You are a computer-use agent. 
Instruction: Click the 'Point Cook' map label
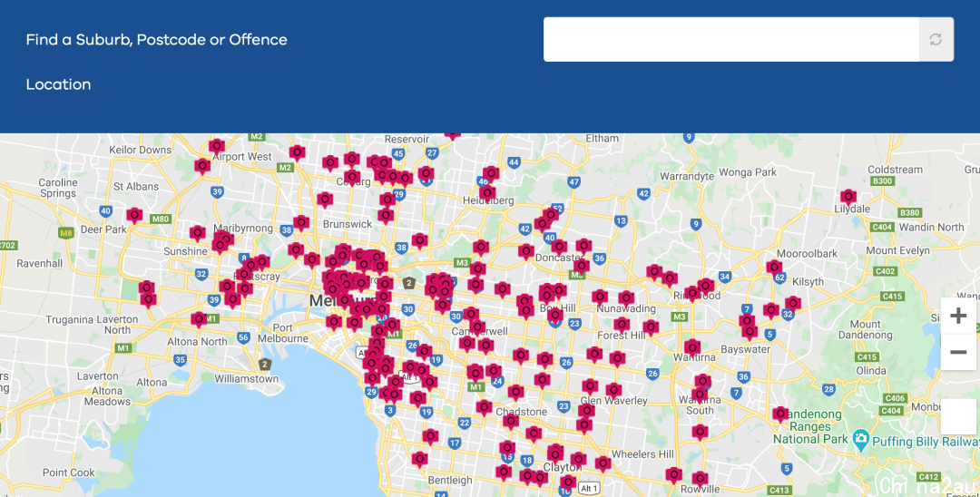pos(69,472)
